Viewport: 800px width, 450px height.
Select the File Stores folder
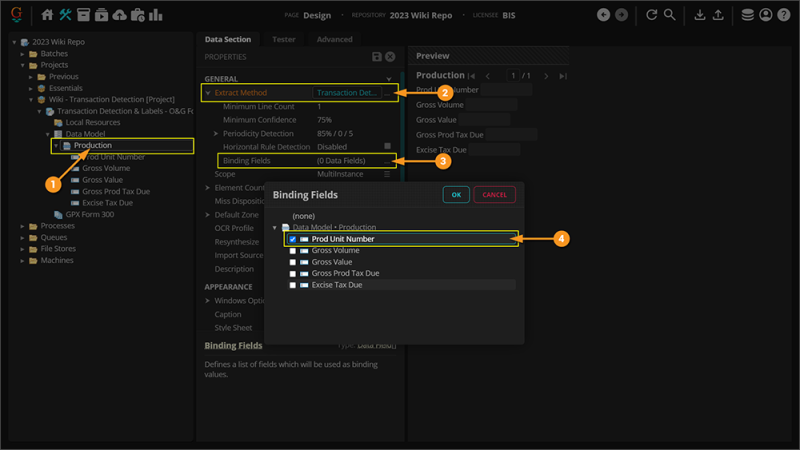click(x=58, y=248)
